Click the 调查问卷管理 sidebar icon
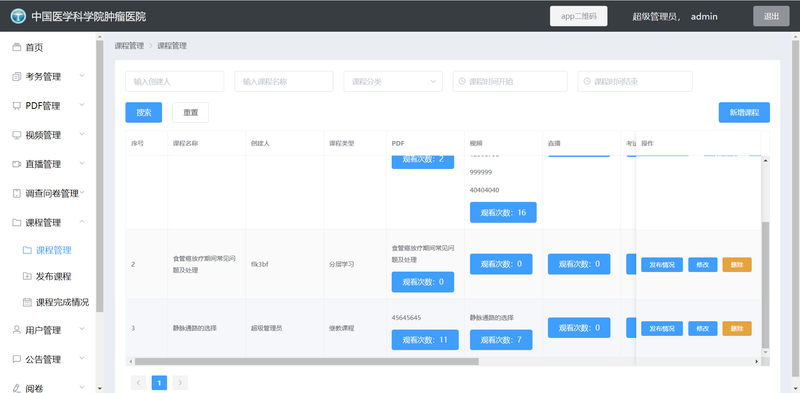The width and height of the screenshot is (800, 393). tap(16, 193)
